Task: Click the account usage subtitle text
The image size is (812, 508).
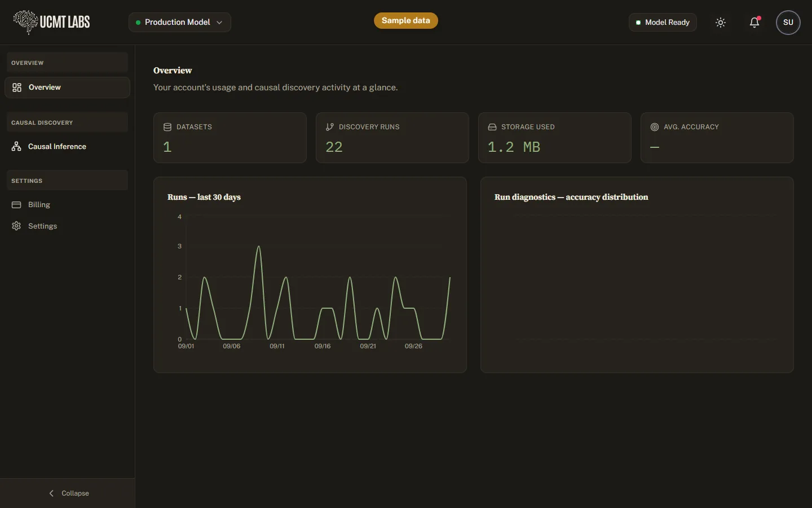Action: [276, 87]
